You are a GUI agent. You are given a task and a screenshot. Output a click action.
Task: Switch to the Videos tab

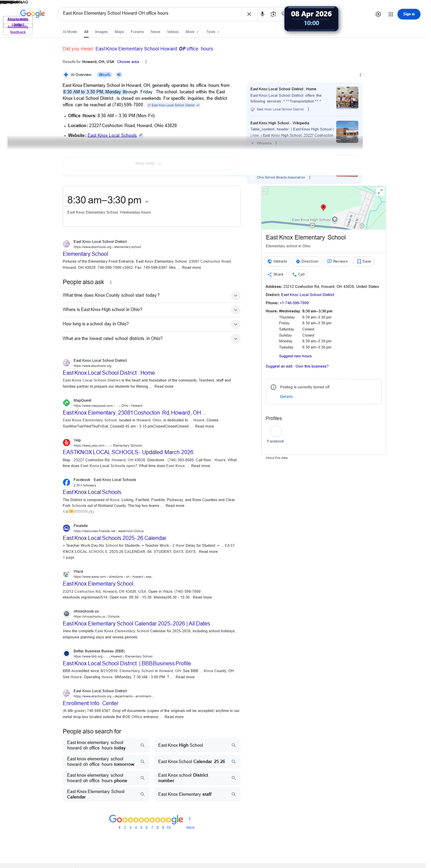(173, 32)
